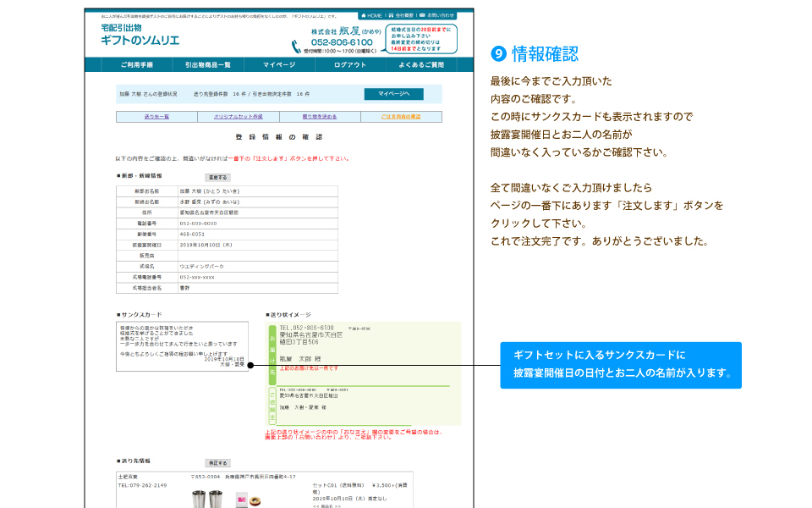The width and height of the screenshot is (812, 508).
Task: Click the thank-you card message box
Action: (x=182, y=345)
